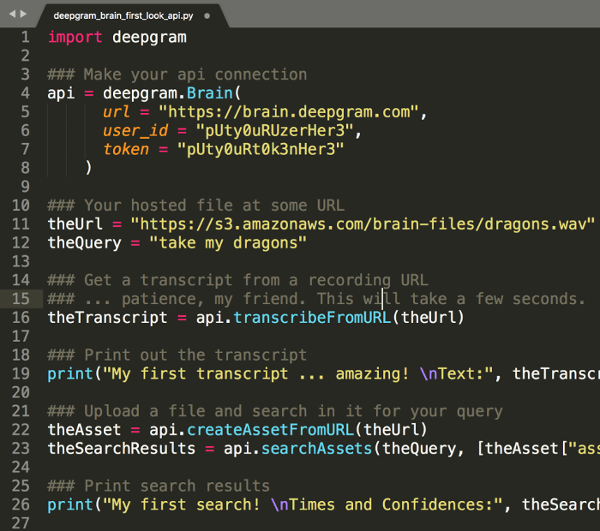Image resolution: width=600 pixels, height=531 pixels.
Task: Click comment "### Upload a file and search in it"
Action: pos(275,411)
